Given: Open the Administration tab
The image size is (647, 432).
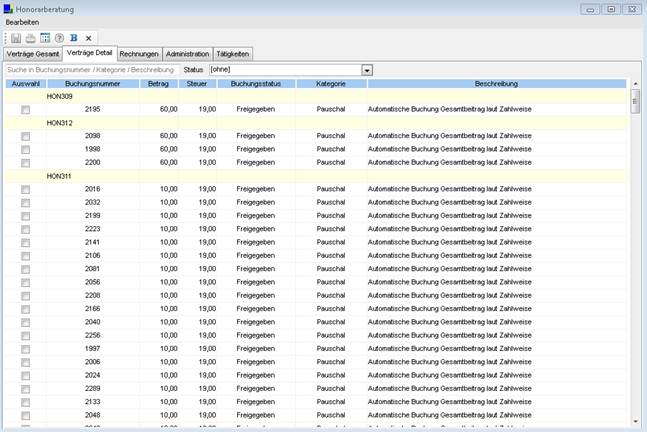Looking at the screenshot, I should tap(188, 54).
